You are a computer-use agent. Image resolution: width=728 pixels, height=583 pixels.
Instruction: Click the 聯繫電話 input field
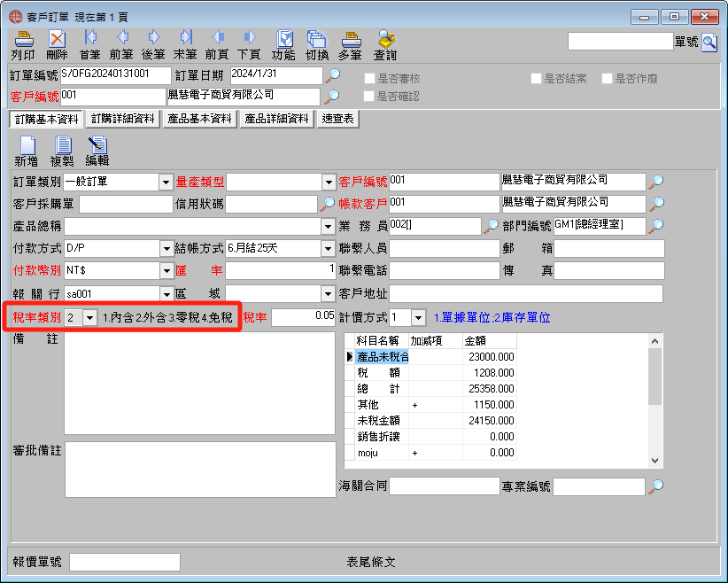[x=445, y=271]
